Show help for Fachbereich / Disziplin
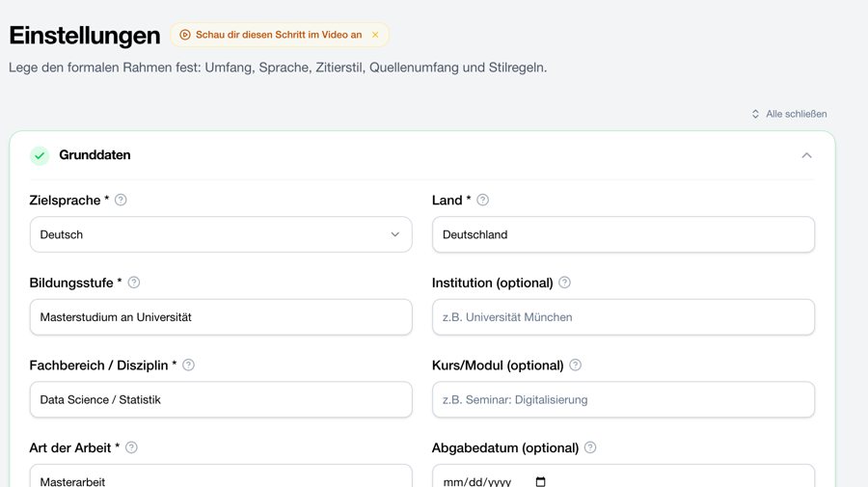Viewport: 868px width, 487px height. (x=188, y=365)
